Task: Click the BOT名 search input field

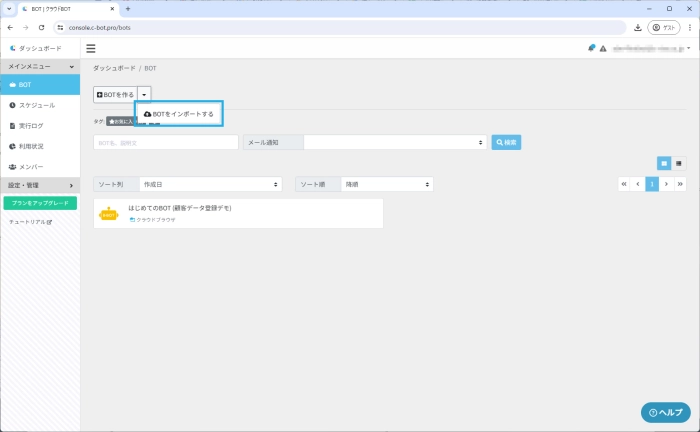Action: point(165,143)
